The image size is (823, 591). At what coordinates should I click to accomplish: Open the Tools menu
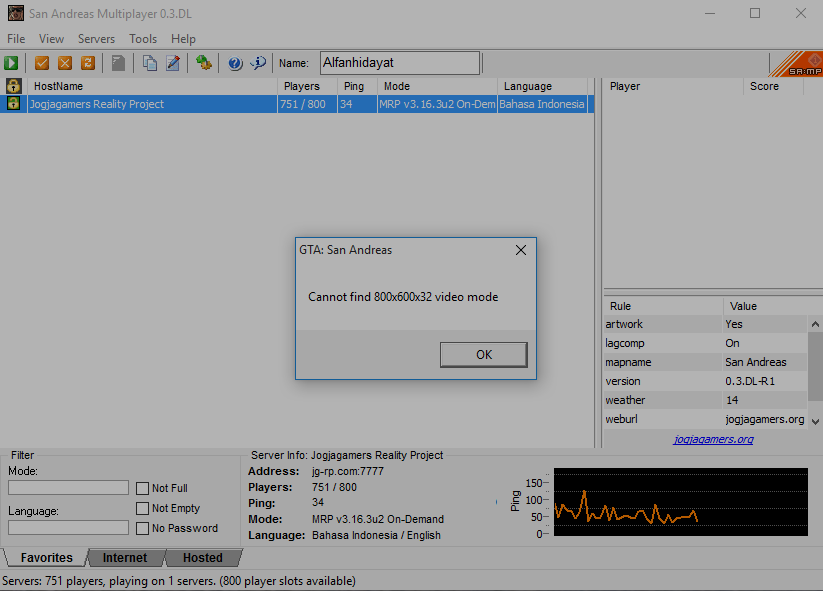click(143, 39)
